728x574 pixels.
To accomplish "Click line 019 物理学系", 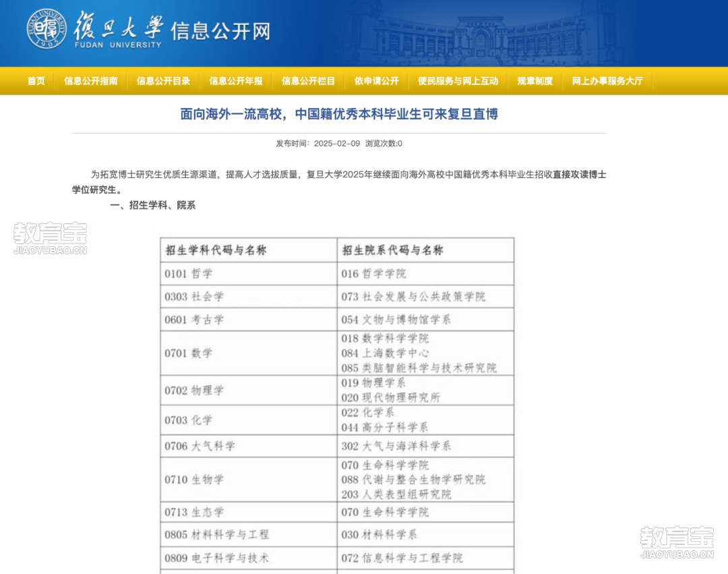I will point(373,382).
